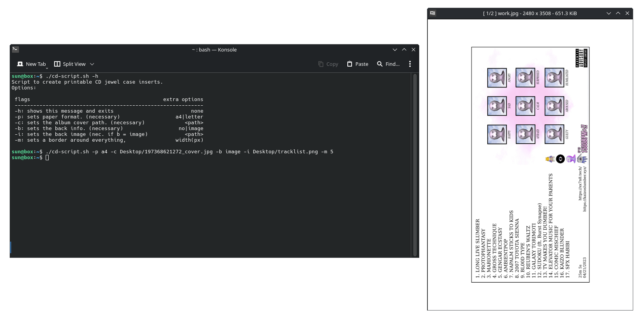Close the Konsole window

[x=413, y=50]
